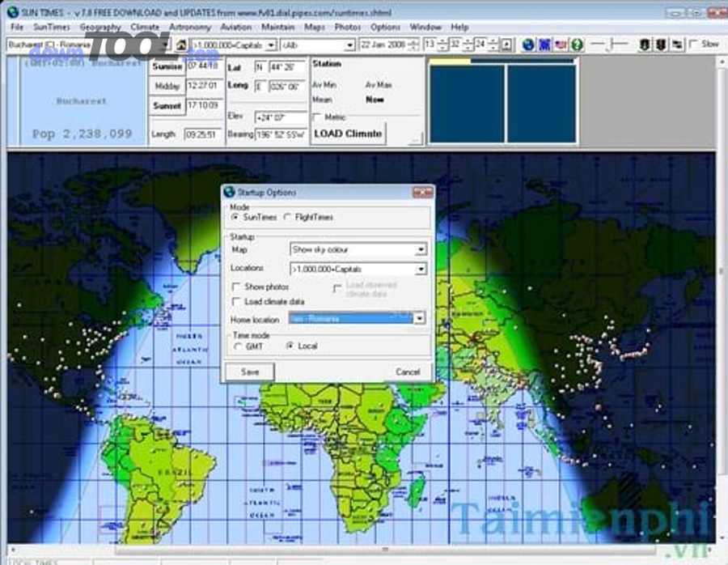This screenshot has width=728, height=565.
Task: Open the SunTimes menu
Action: point(52,27)
